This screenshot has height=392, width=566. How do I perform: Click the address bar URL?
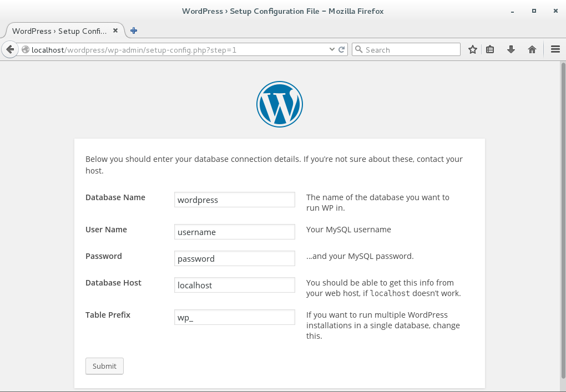[x=134, y=50]
